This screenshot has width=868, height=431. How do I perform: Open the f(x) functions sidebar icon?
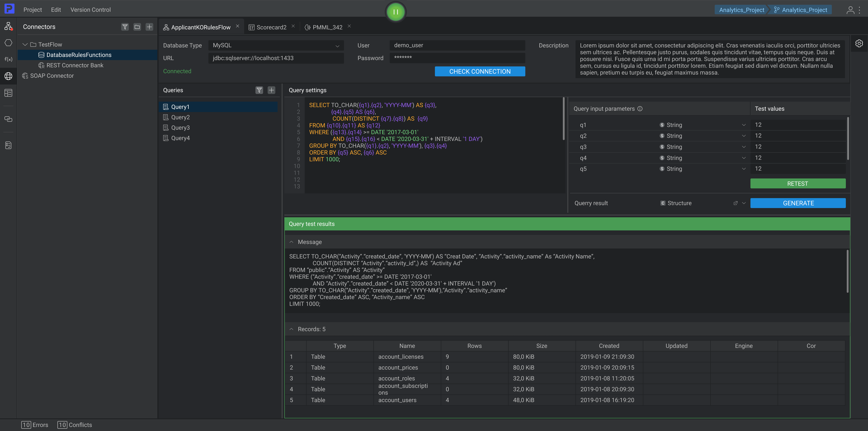8,59
